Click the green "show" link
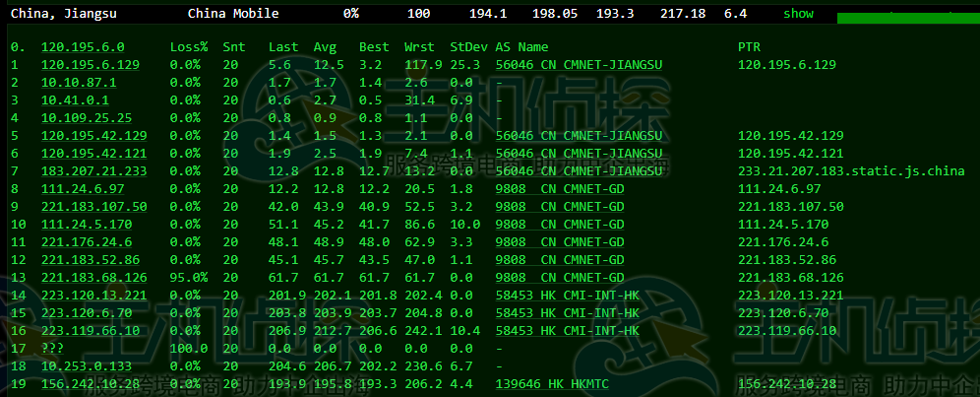Screen dimensions: 980x397 coord(798,14)
